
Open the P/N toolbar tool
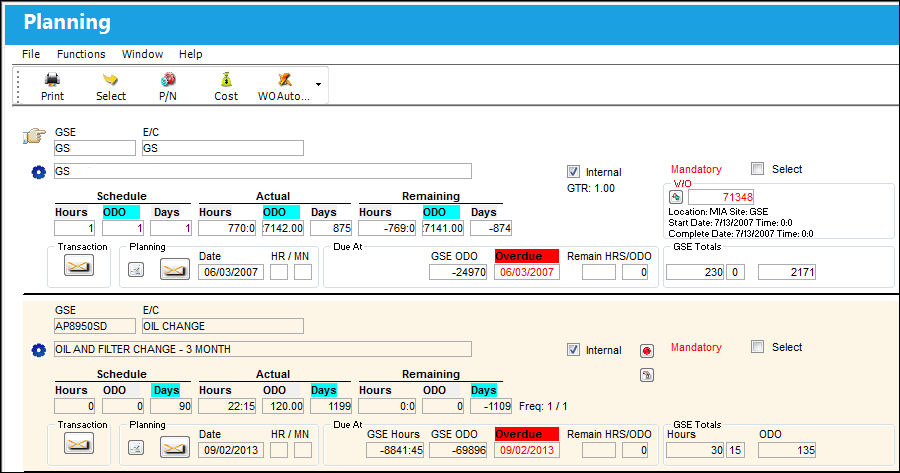click(168, 79)
